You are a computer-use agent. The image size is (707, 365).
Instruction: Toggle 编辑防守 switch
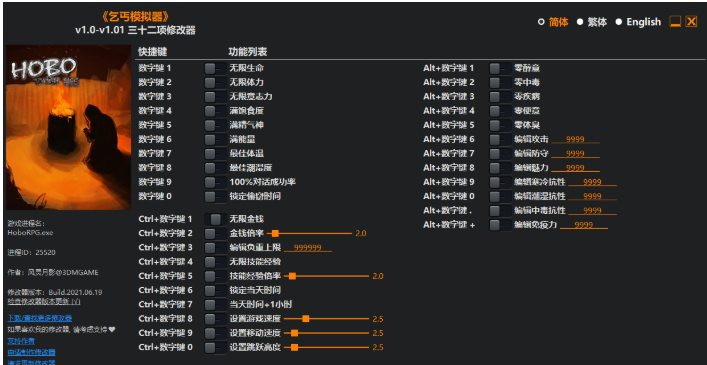pos(500,154)
